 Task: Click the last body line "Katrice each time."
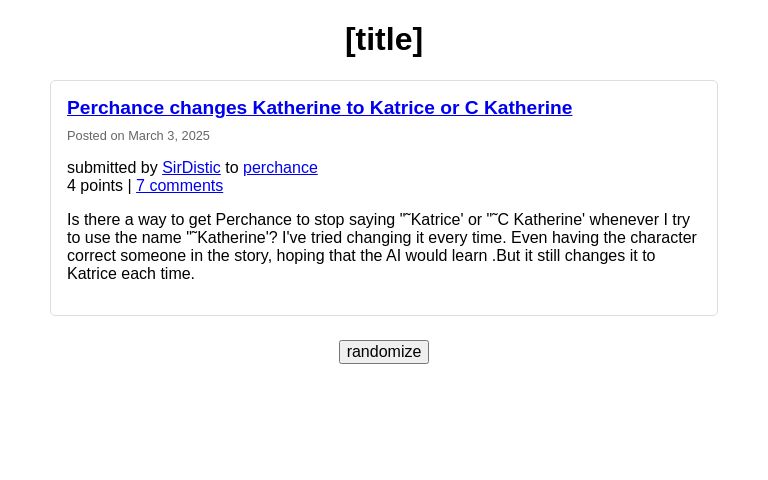point(131,273)
